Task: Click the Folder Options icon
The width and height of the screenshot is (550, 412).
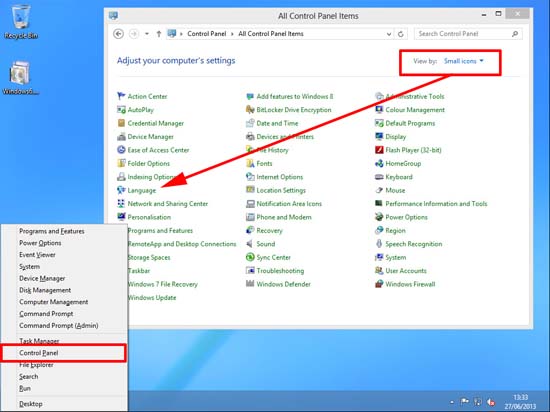Action: click(x=121, y=163)
